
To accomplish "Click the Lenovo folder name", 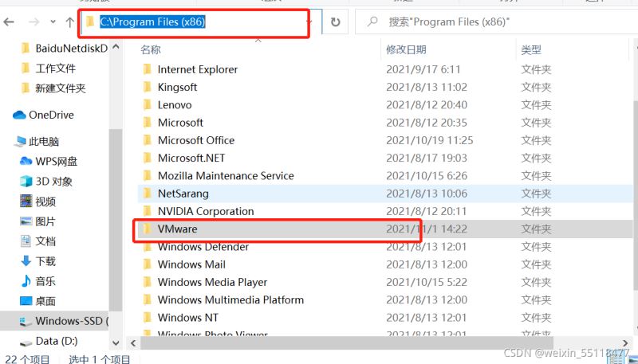I will click(175, 105).
